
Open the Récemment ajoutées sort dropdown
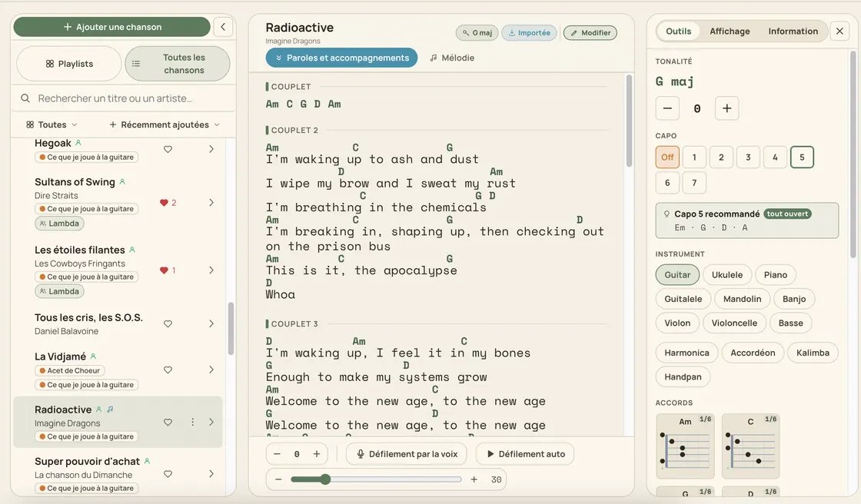[x=165, y=124]
